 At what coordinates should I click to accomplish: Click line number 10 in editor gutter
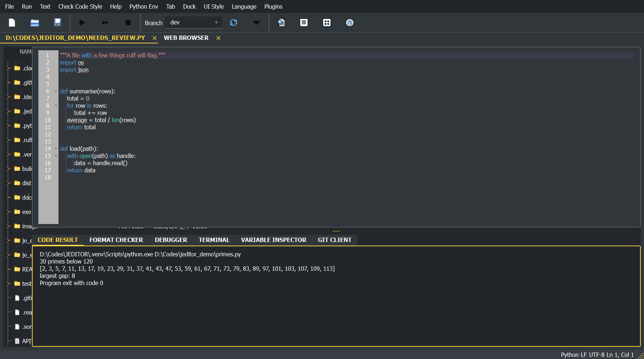pyautogui.click(x=48, y=120)
